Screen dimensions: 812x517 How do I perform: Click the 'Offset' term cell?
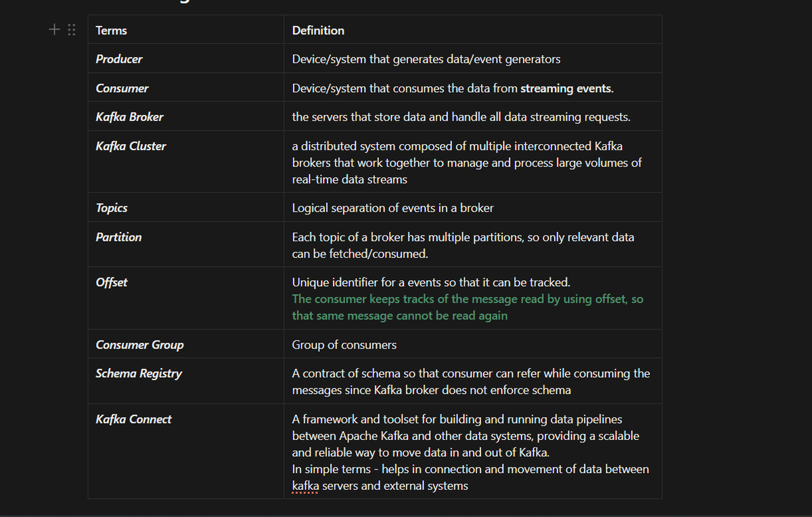[x=186, y=298]
